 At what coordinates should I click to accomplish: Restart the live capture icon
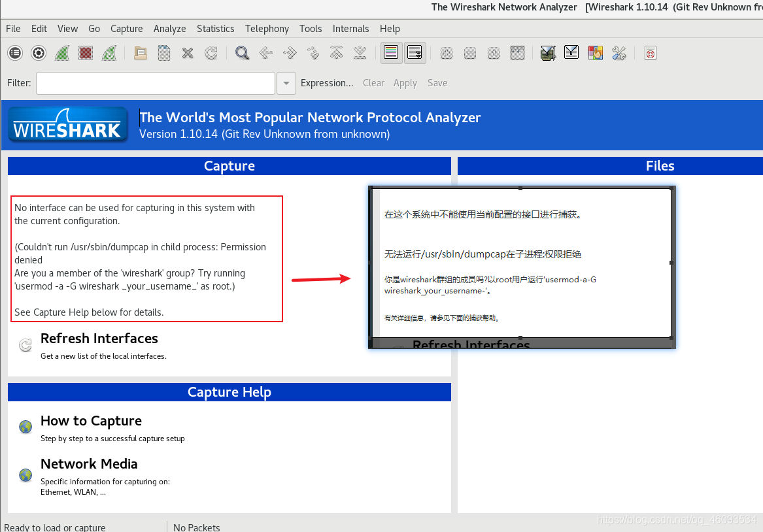[x=109, y=52]
